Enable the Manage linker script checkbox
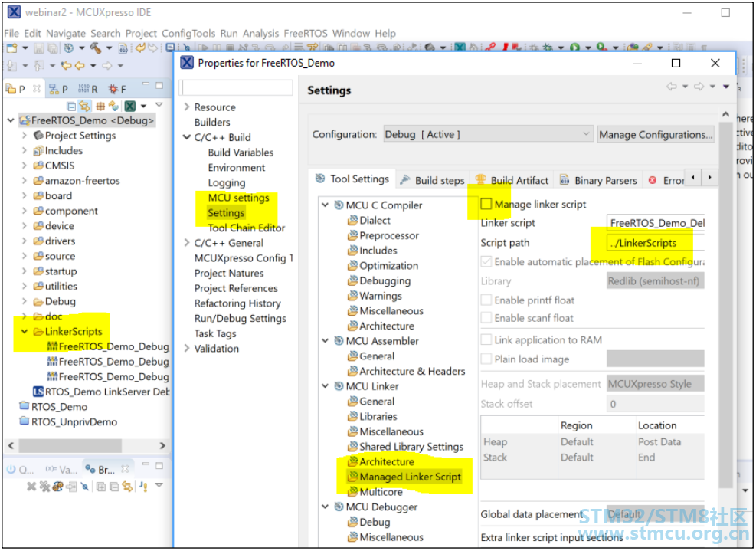The width and height of the screenshot is (756, 551). (x=486, y=204)
